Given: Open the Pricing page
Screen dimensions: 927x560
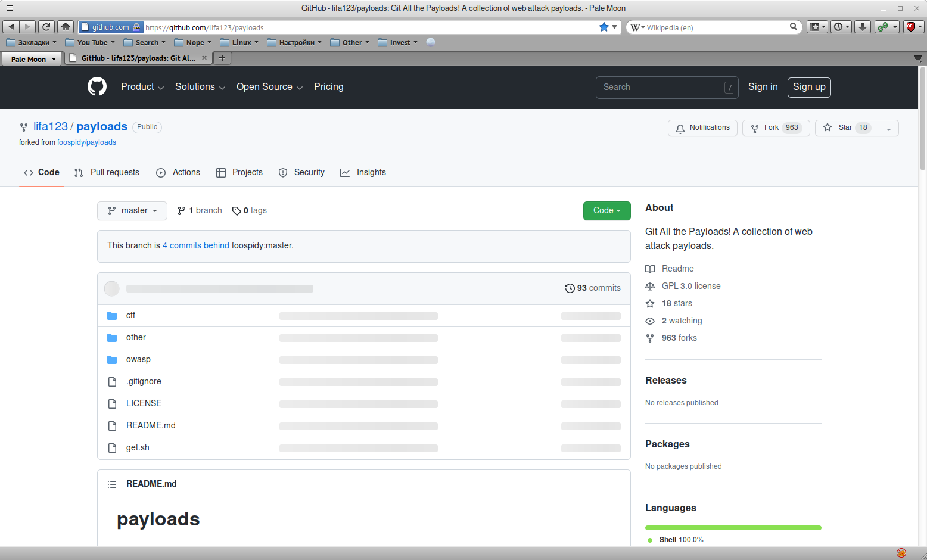Looking at the screenshot, I should tap(329, 87).
